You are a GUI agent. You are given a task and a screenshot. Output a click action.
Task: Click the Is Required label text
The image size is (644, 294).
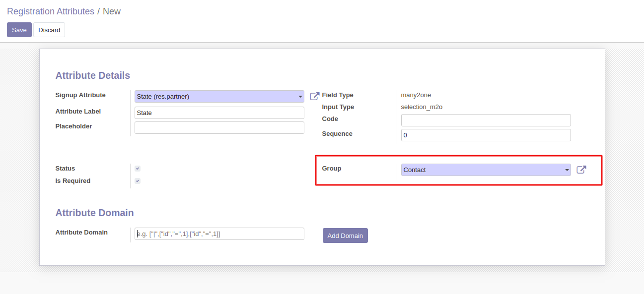pyautogui.click(x=73, y=181)
